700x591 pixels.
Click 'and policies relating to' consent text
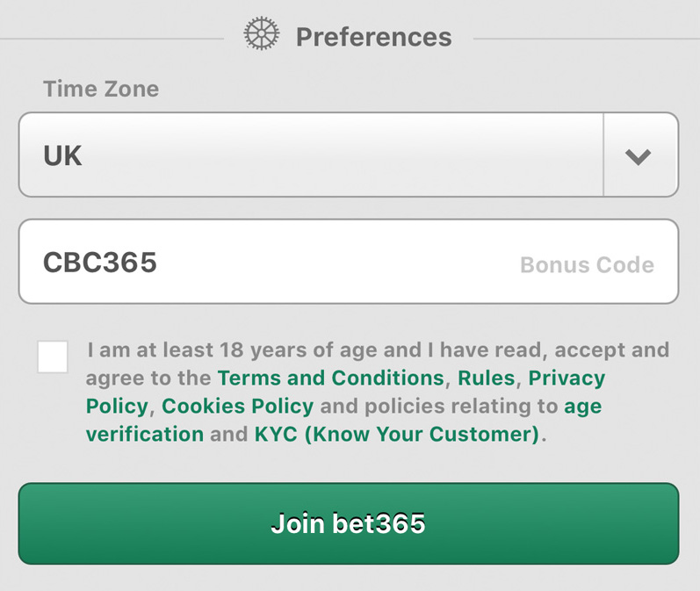pos(439,407)
